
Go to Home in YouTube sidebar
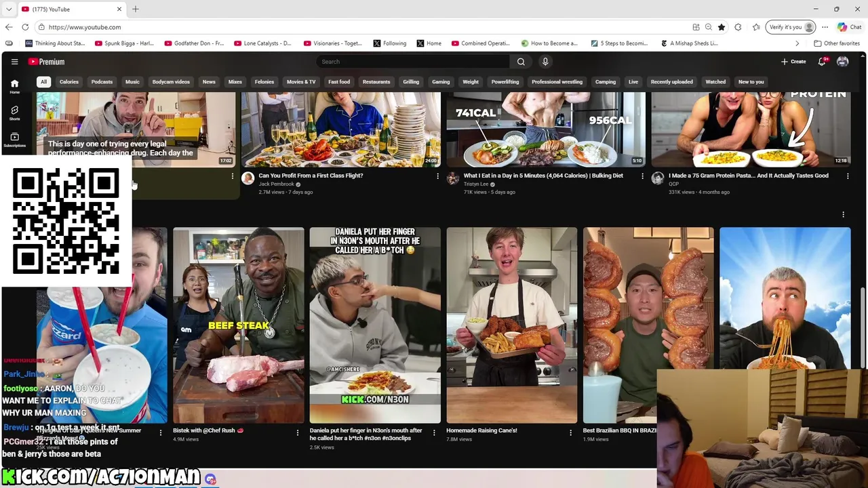coord(14,86)
